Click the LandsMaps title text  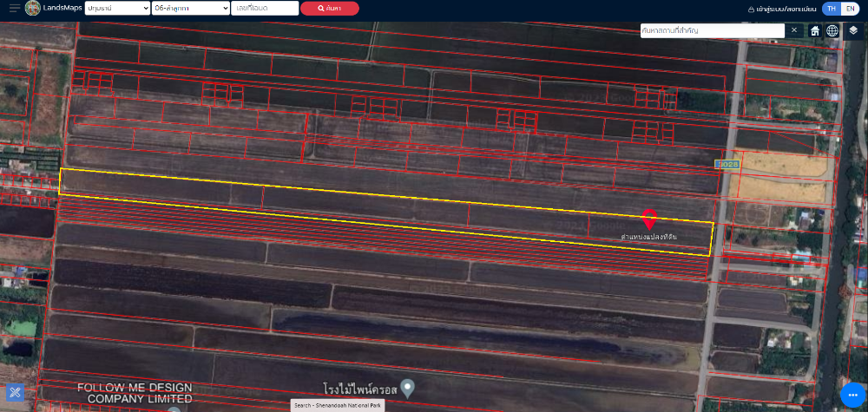click(x=62, y=9)
